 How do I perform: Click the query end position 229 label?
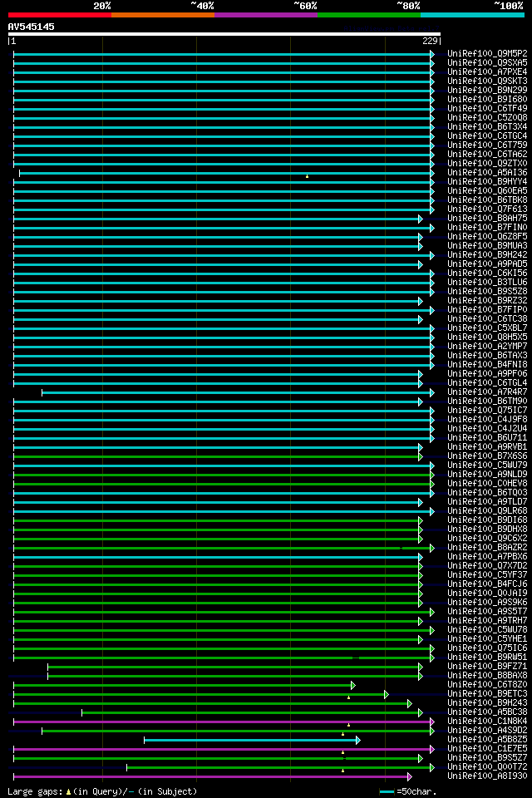(431, 42)
